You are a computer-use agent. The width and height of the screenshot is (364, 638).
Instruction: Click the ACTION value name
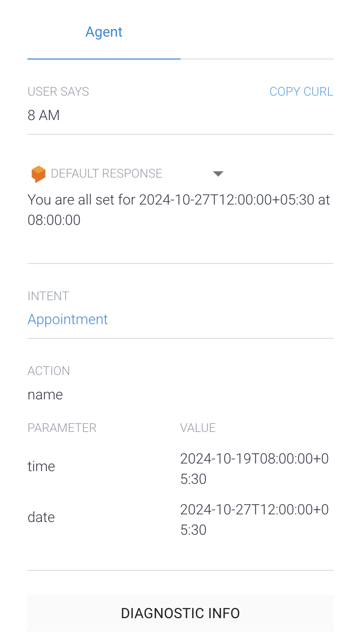pyautogui.click(x=45, y=394)
